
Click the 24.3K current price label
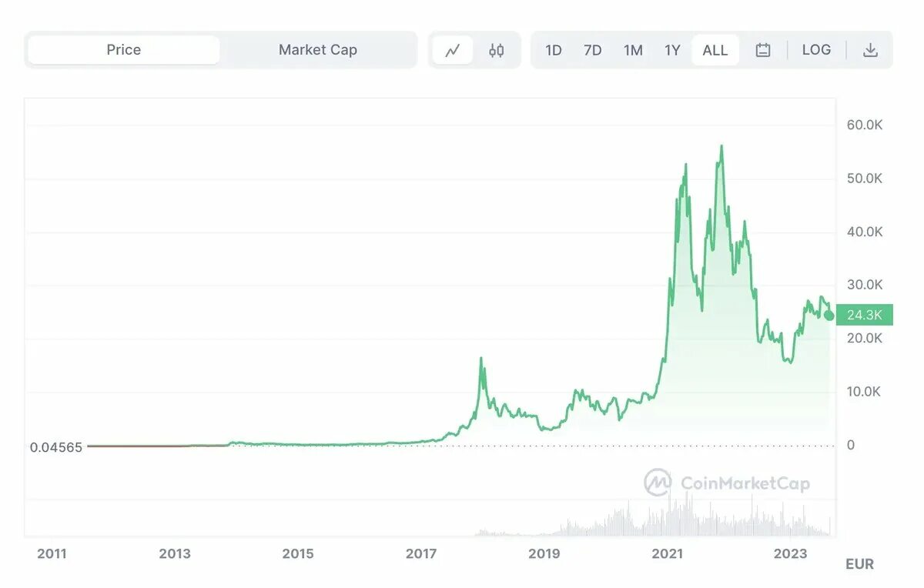tap(864, 315)
